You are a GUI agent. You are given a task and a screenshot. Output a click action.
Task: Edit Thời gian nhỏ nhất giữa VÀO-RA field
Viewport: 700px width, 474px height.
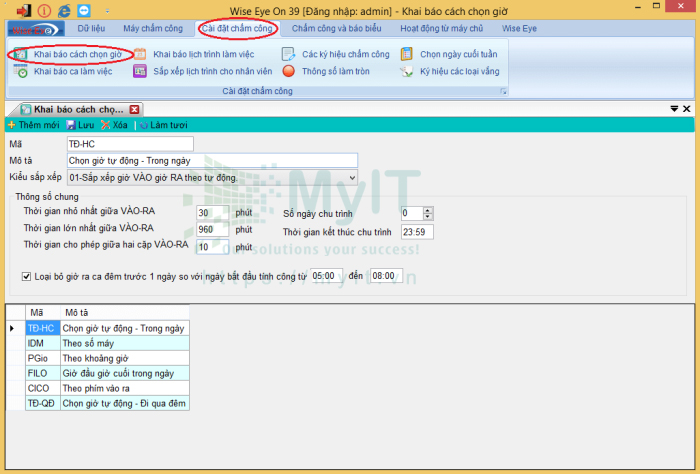(x=212, y=213)
